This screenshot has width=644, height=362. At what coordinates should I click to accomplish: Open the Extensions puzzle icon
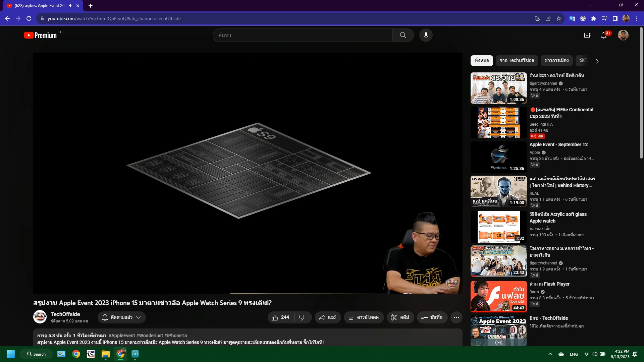click(x=594, y=18)
